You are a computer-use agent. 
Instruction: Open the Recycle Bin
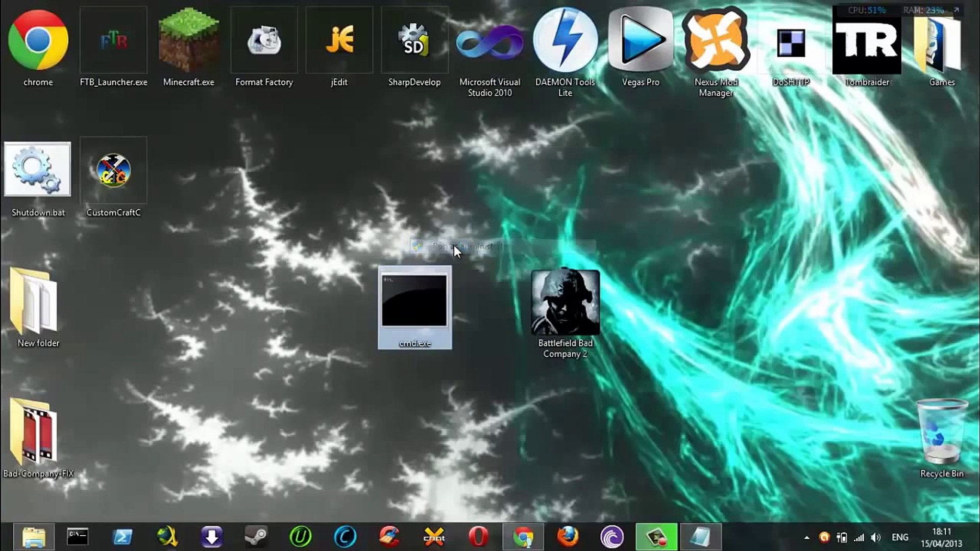[x=942, y=431]
